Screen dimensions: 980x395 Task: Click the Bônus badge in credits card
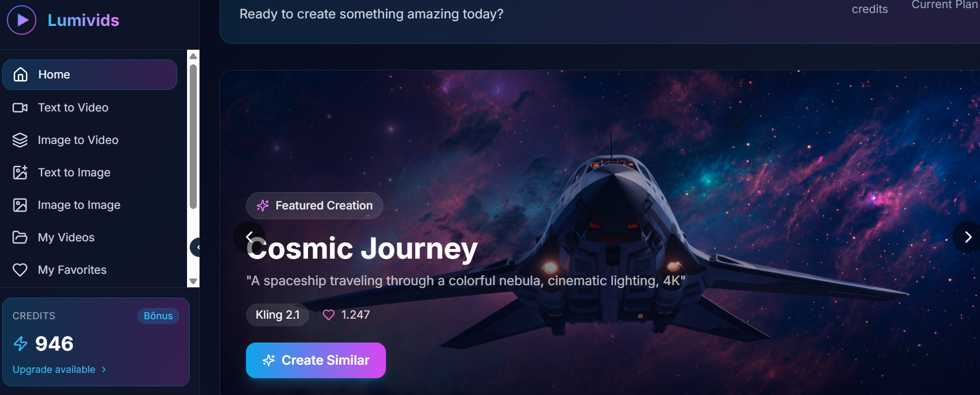pos(158,316)
